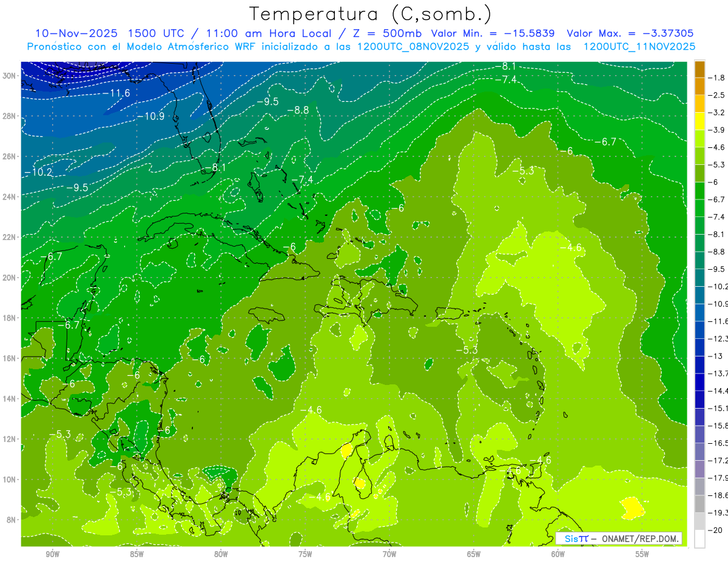
Task: Click the '65W' longitude axis label
Action: pyautogui.click(x=474, y=554)
